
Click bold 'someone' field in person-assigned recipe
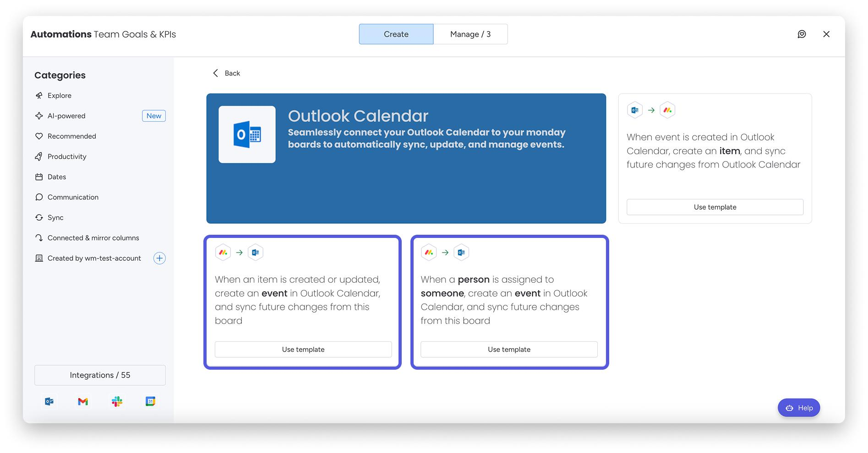pyautogui.click(x=442, y=293)
